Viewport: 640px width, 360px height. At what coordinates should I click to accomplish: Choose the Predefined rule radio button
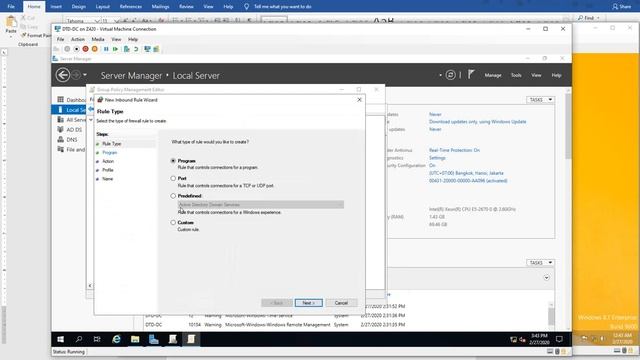pos(173,196)
